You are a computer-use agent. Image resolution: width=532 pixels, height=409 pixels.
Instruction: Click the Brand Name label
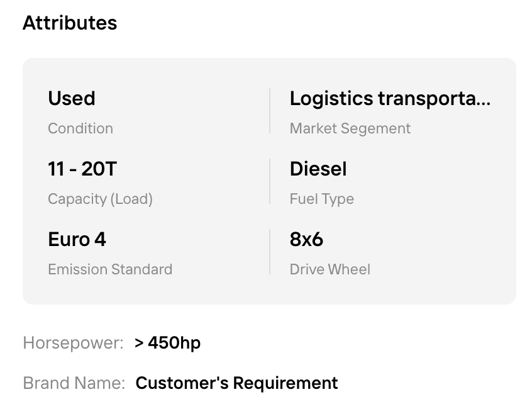click(x=74, y=383)
